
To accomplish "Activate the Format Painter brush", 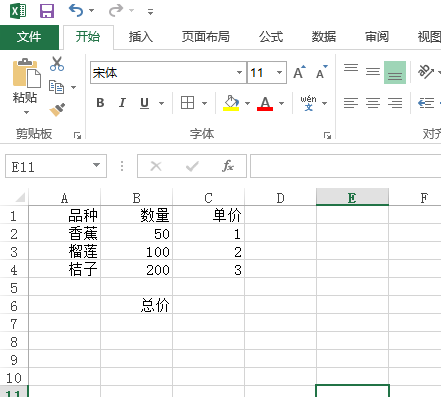I will click(57, 110).
